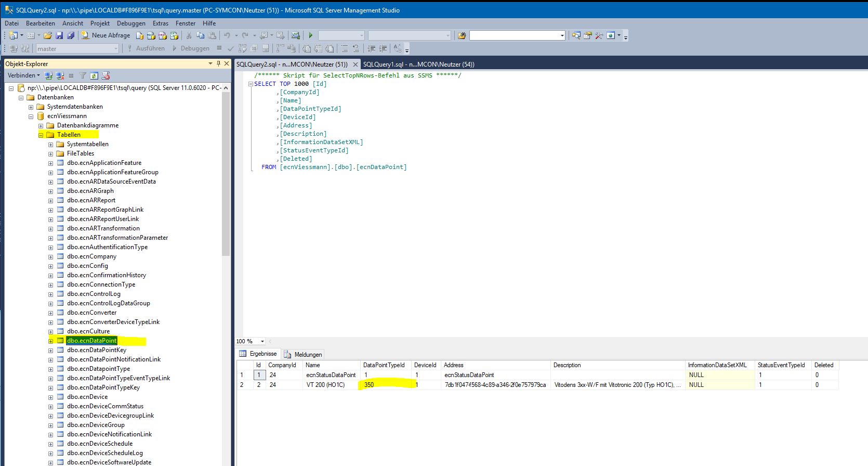
Task: Collapse the Datenbanken tree node
Action: click(x=21, y=98)
